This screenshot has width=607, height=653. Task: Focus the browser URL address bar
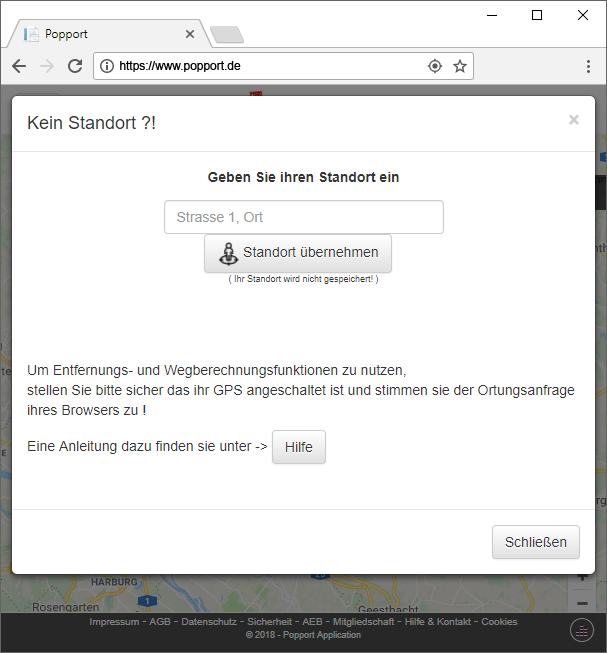click(270, 66)
